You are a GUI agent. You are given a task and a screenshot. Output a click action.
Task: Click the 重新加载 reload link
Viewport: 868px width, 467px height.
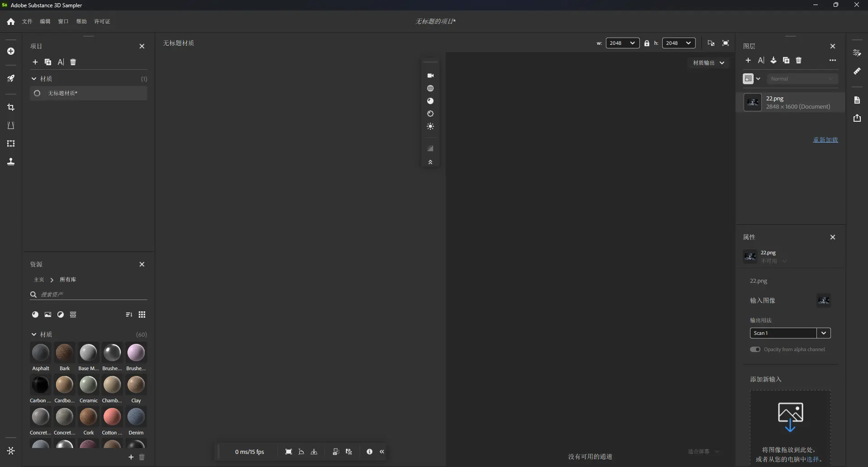pyautogui.click(x=826, y=140)
